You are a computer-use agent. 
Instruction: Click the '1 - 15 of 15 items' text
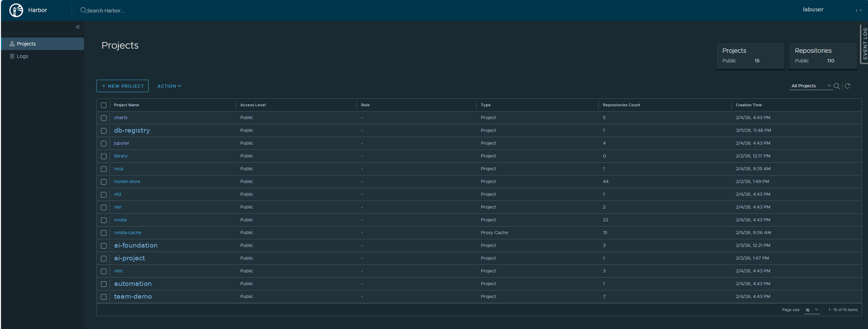tap(843, 310)
